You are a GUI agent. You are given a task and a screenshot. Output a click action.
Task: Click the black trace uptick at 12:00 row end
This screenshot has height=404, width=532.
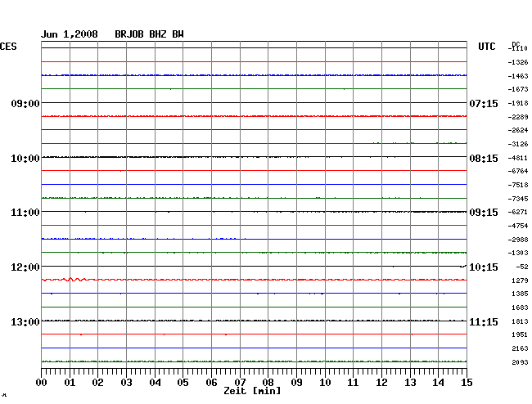click(463, 267)
